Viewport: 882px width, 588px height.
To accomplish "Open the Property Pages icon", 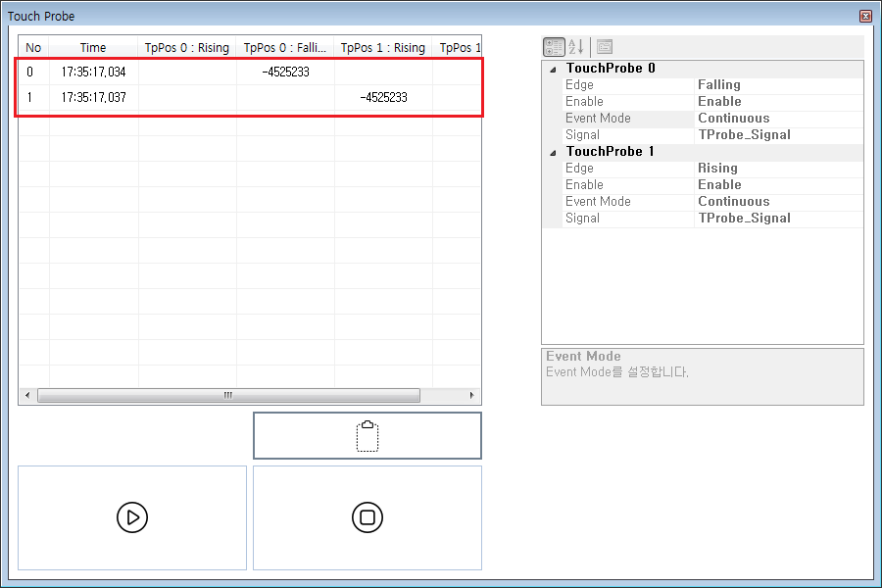I will pos(605,47).
